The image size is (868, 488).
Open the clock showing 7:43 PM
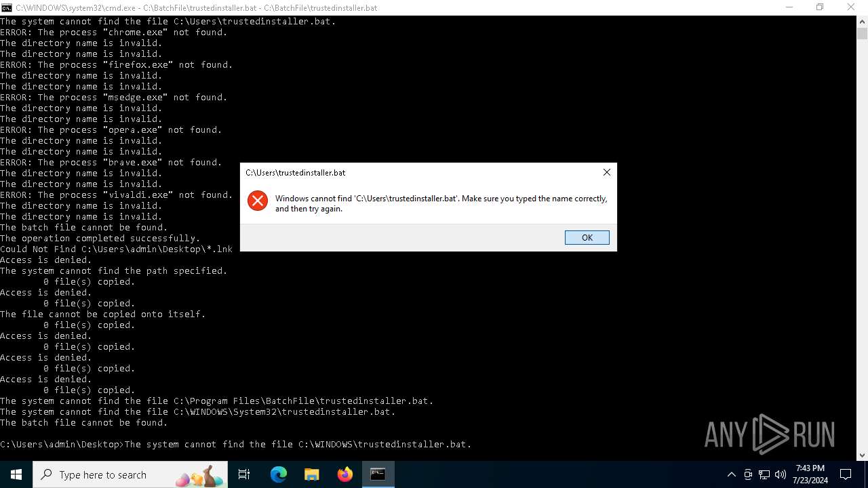pos(810,474)
